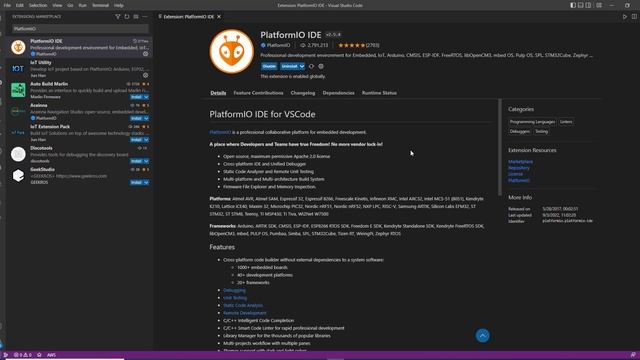Toggle primary side bar layout icon
Screen dimensions: 640x360
tap(573, 5)
